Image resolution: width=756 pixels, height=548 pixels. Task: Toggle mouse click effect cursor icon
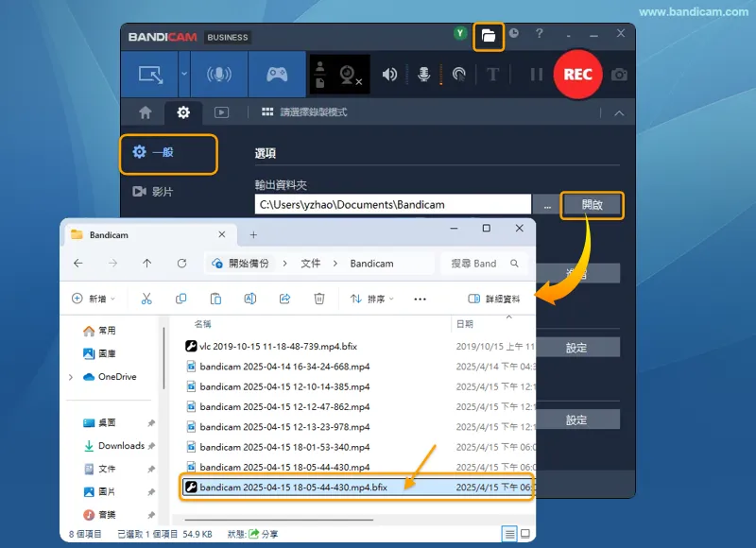point(459,75)
